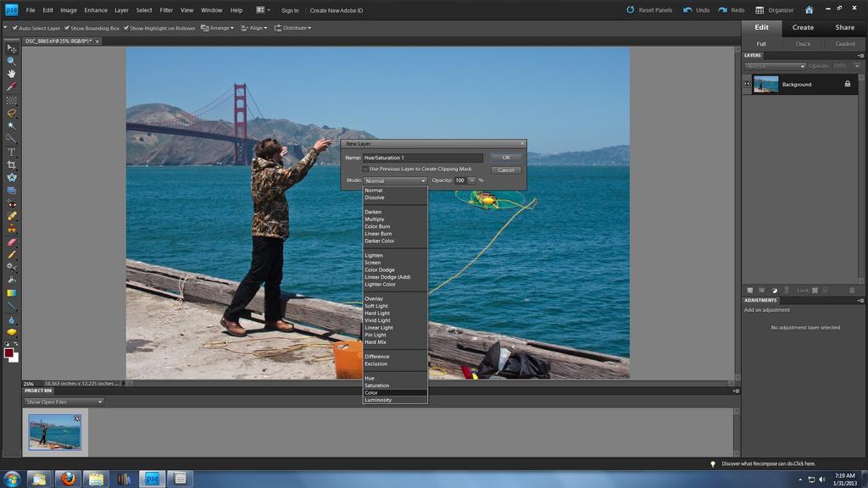
Task: Uncheck Auto Select Layer option
Action: pyautogui.click(x=14, y=28)
